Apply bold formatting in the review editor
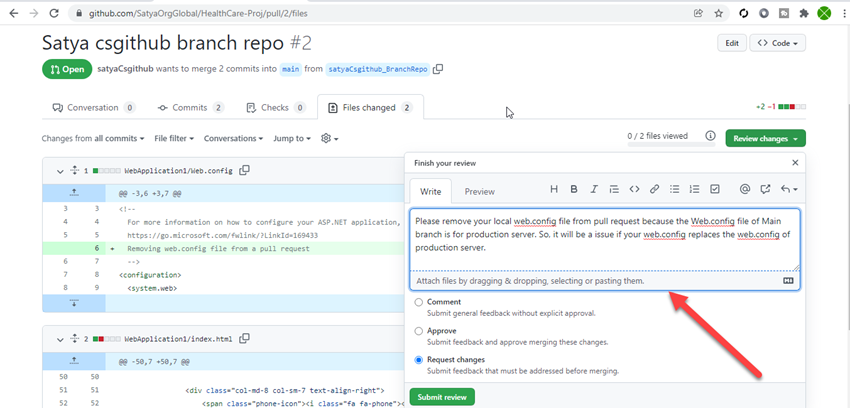 574,189
